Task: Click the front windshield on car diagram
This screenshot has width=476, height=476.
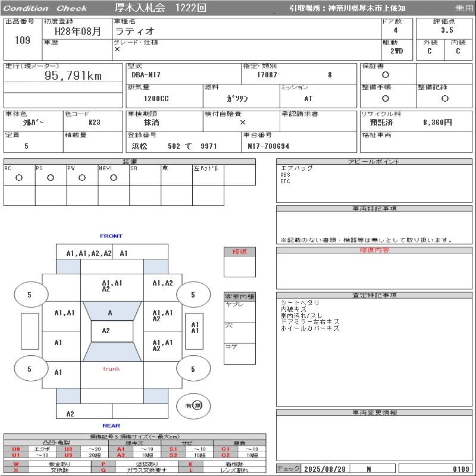Action: 109,312
